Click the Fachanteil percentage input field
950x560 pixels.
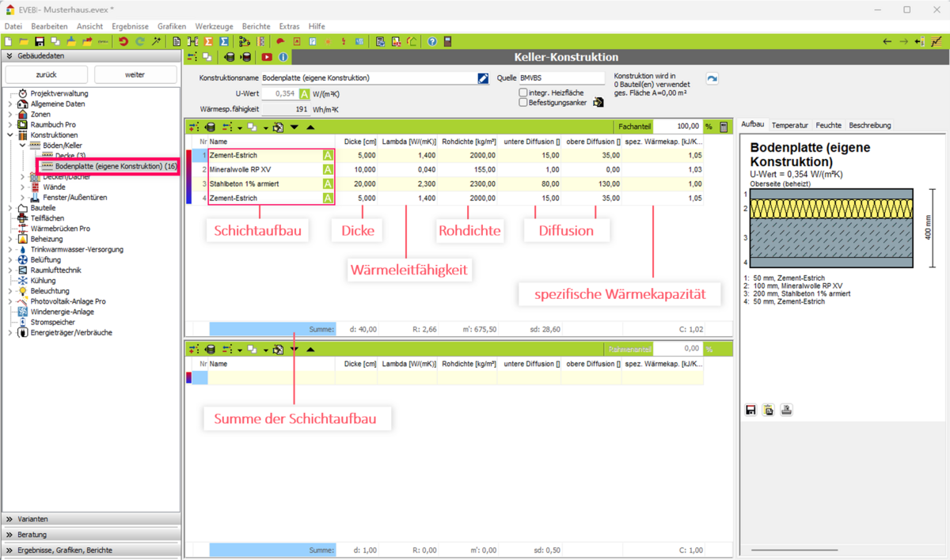pos(677,127)
